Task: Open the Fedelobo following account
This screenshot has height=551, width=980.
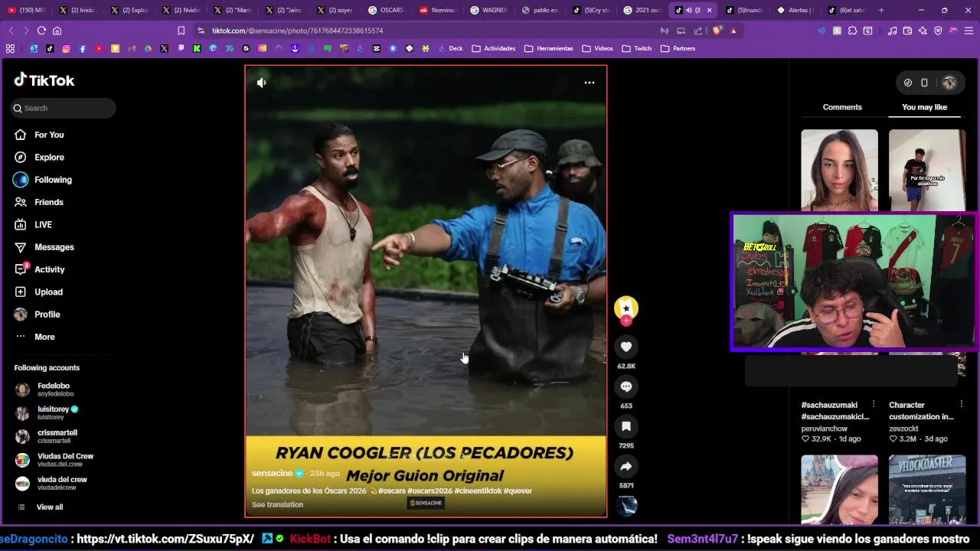Action: click(54, 390)
